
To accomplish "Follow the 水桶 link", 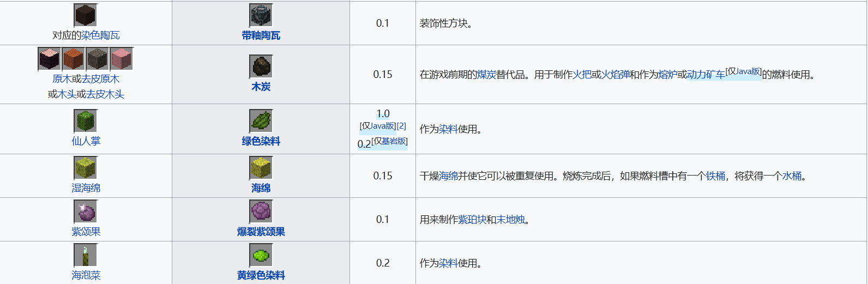I will 792,176.
